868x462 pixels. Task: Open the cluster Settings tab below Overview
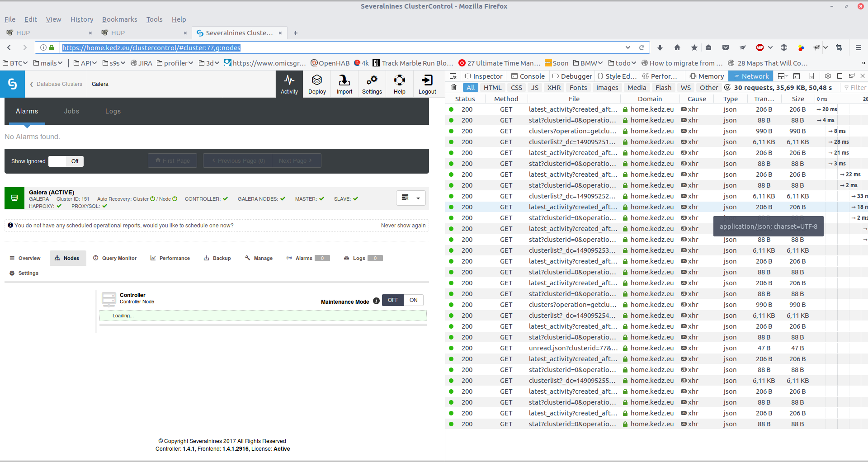(24, 273)
